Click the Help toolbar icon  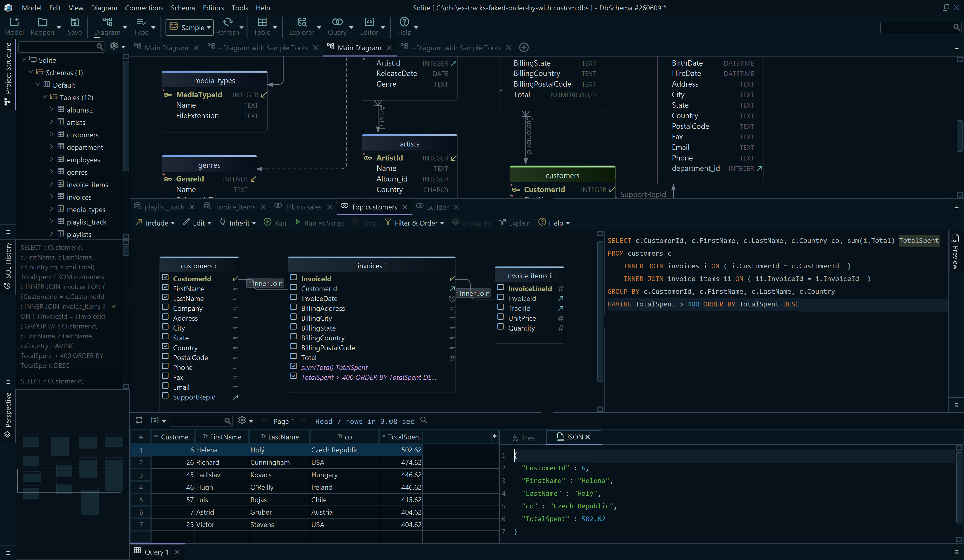coord(404,22)
